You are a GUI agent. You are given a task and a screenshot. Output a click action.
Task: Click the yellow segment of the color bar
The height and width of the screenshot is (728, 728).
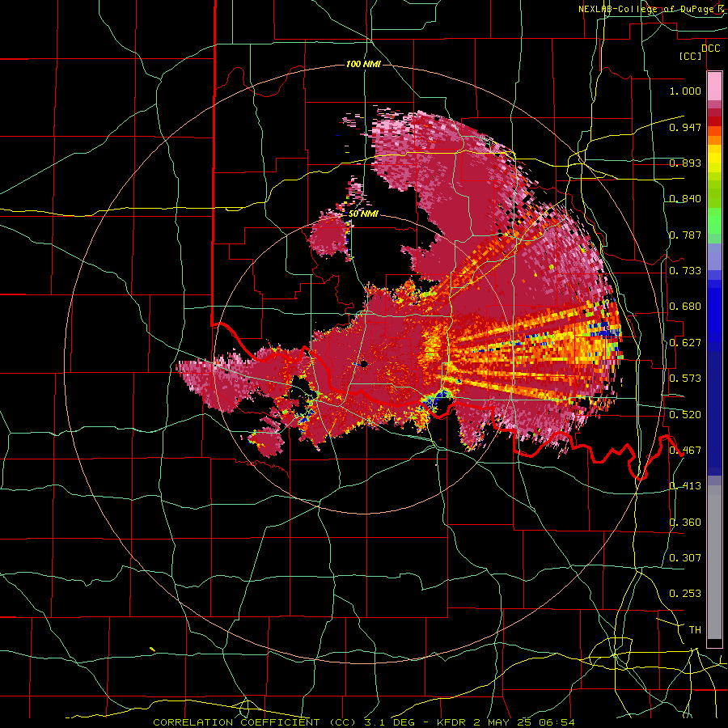tap(714, 159)
